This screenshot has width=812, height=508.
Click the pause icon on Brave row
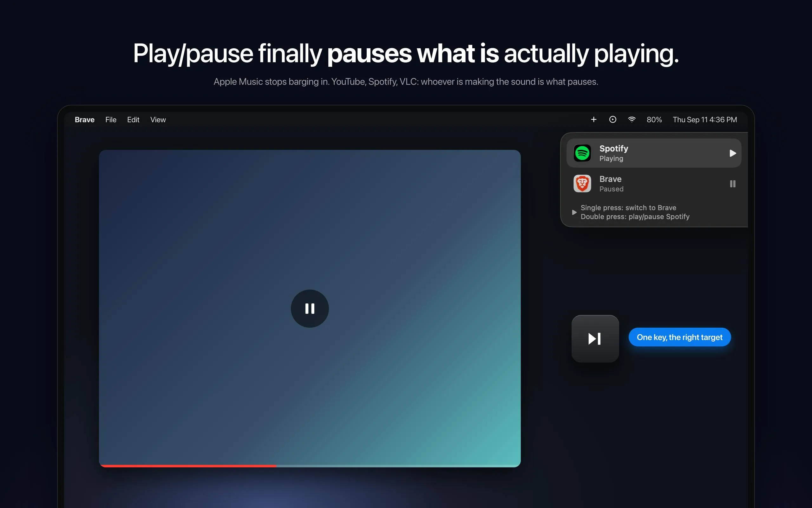(733, 184)
